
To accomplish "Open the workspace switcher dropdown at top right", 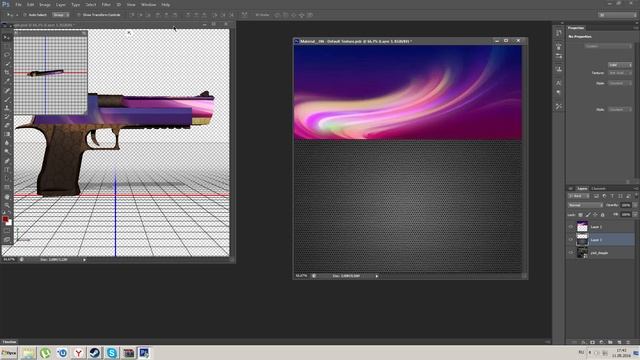I will 617,15.
